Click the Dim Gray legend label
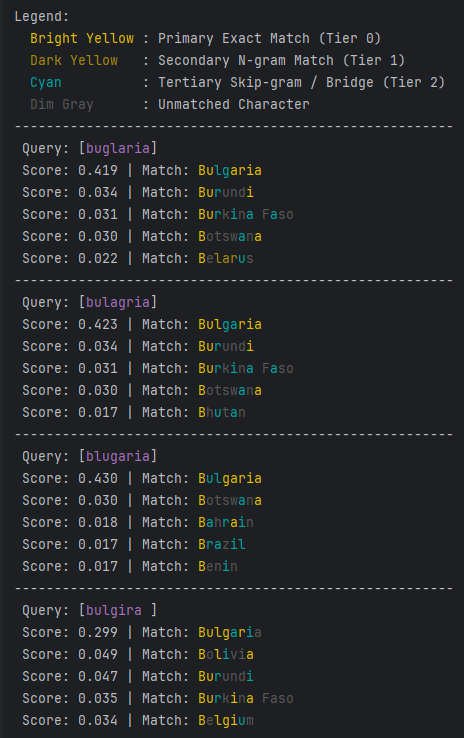 tap(62, 104)
